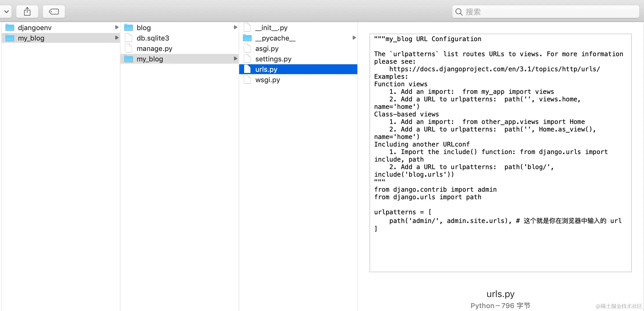Expand the blog folder arrow
This screenshot has height=311, width=644.
pyautogui.click(x=235, y=27)
